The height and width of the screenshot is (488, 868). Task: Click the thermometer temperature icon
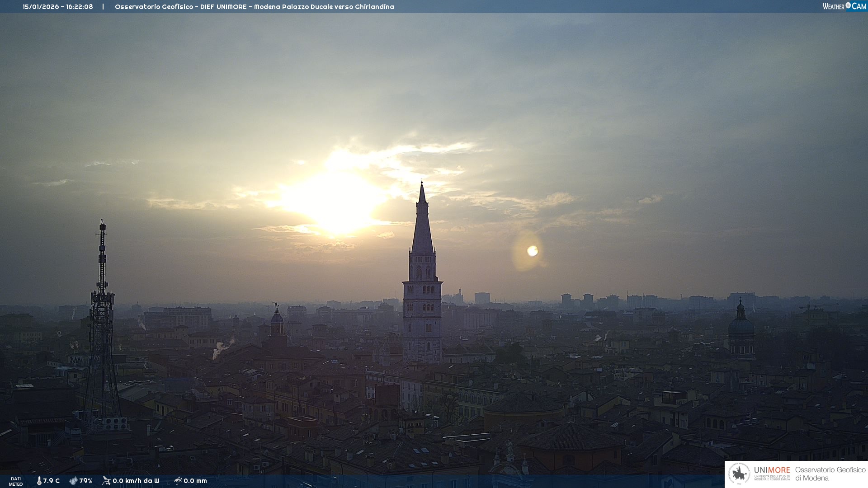39,481
